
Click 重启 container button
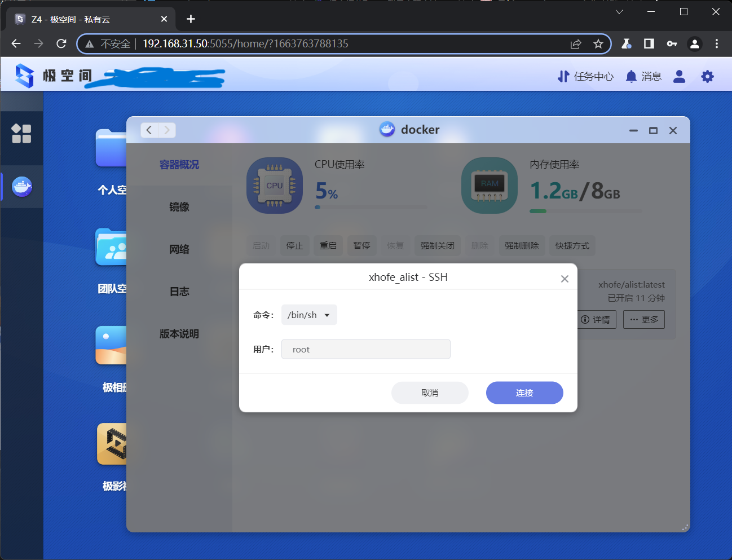click(328, 245)
